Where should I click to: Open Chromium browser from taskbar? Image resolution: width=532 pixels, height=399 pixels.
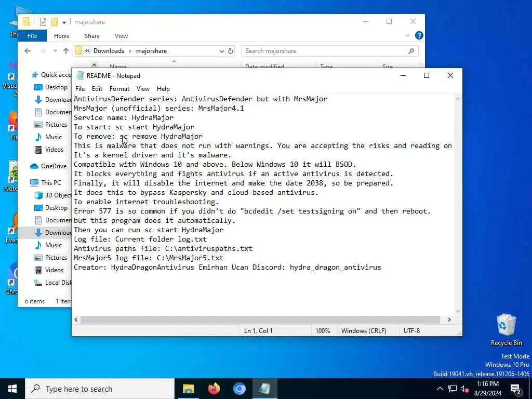pos(239,389)
